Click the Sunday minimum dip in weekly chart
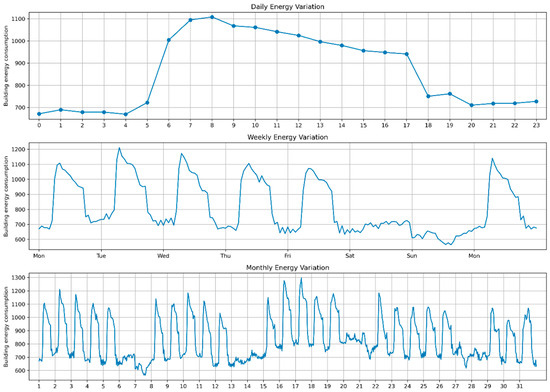This screenshot has width=550, height=392. [x=450, y=244]
